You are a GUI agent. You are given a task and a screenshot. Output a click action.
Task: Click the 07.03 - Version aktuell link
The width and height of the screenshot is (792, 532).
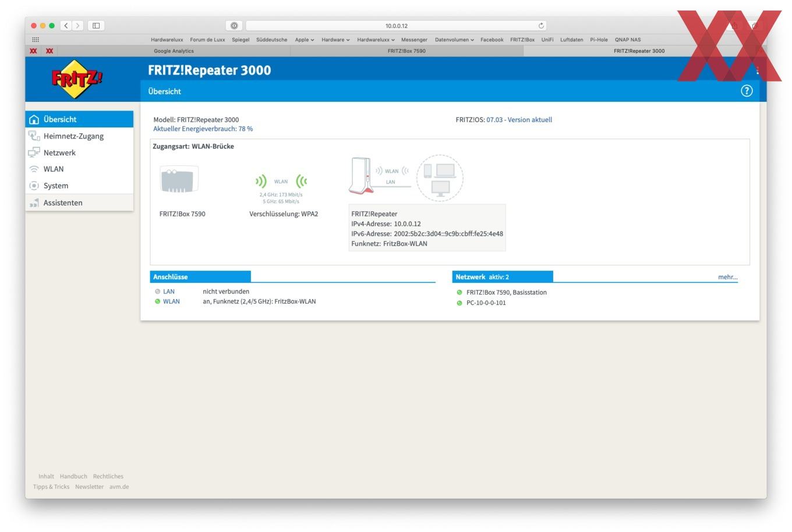tap(519, 119)
